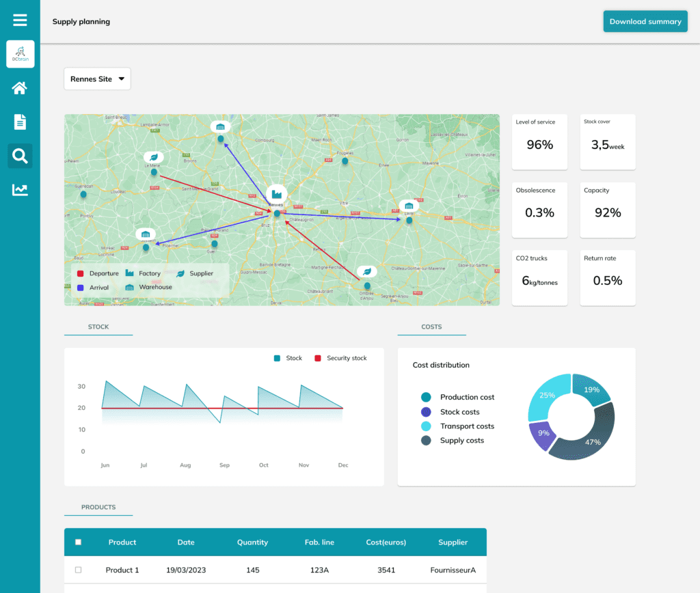Toggle the select-all checkbox in table header
The height and width of the screenshot is (593, 700).
[78, 542]
